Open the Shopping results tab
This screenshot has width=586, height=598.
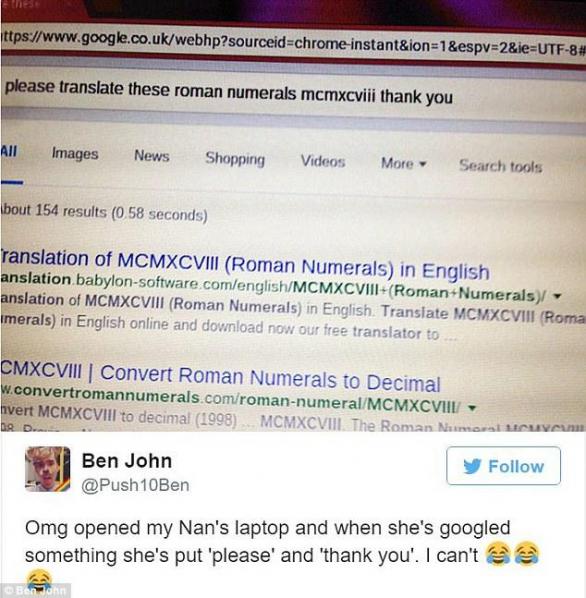(x=235, y=159)
